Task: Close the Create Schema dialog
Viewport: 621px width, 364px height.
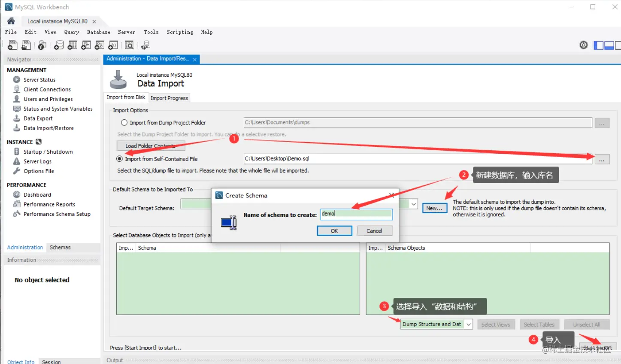Action: click(x=391, y=195)
